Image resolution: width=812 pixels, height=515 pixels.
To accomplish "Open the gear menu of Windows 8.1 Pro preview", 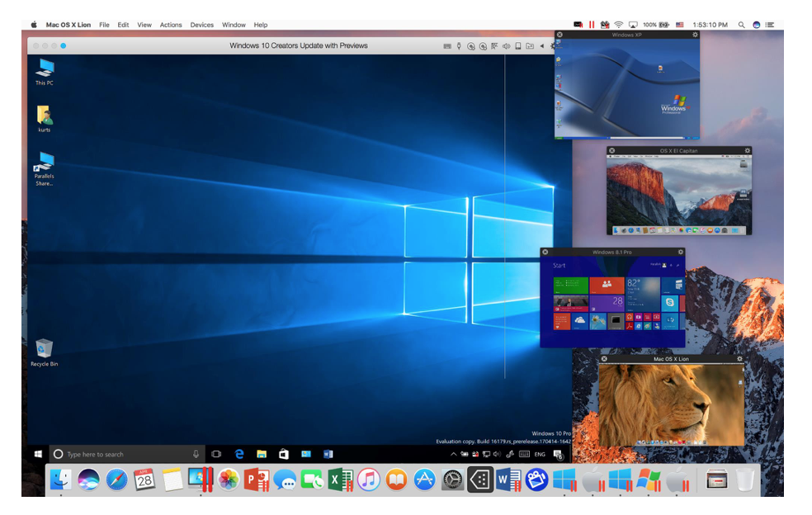I will pos(681,252).
